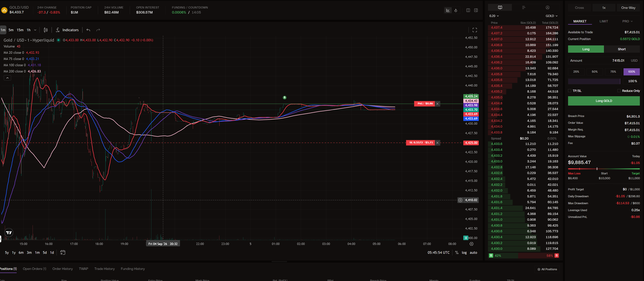Click the account value progress bar
The height and width of the screenshot is (281, 644).
click(604, 169)
